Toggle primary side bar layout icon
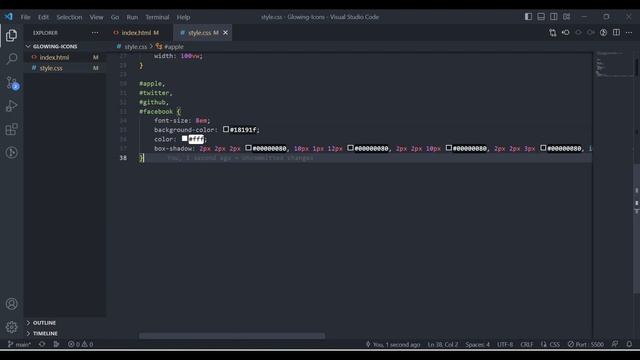The height and width of the screenshot is (360, 640). 528,17
